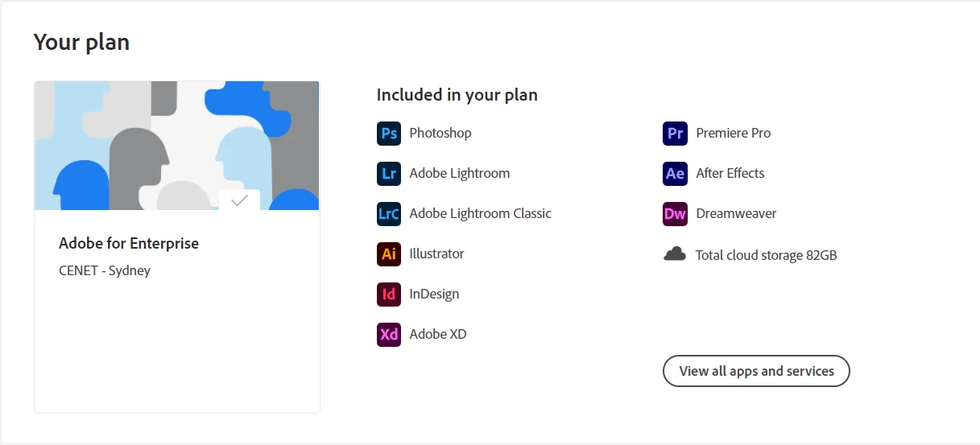Select the Adobe for Enterprise plan title
The image size is (980, 445).
129,243
